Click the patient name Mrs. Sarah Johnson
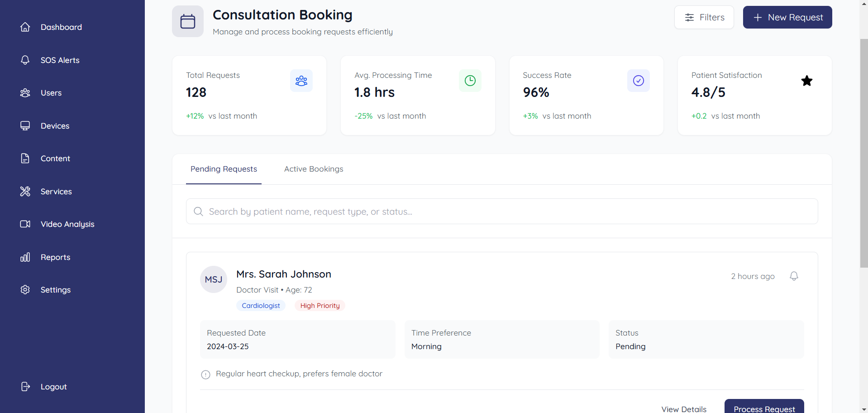This screenshot has width=868, height=413. click(x=284, y=274)
